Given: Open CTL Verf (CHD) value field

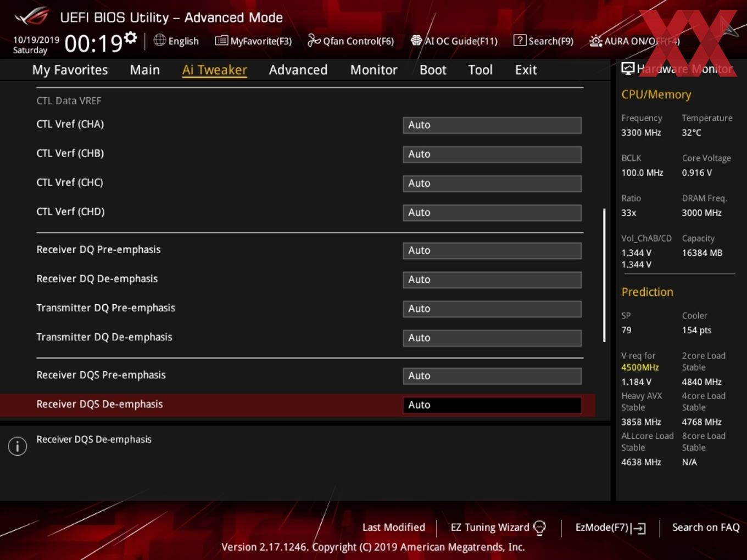Looking at the screenshot, I should 492,212.
